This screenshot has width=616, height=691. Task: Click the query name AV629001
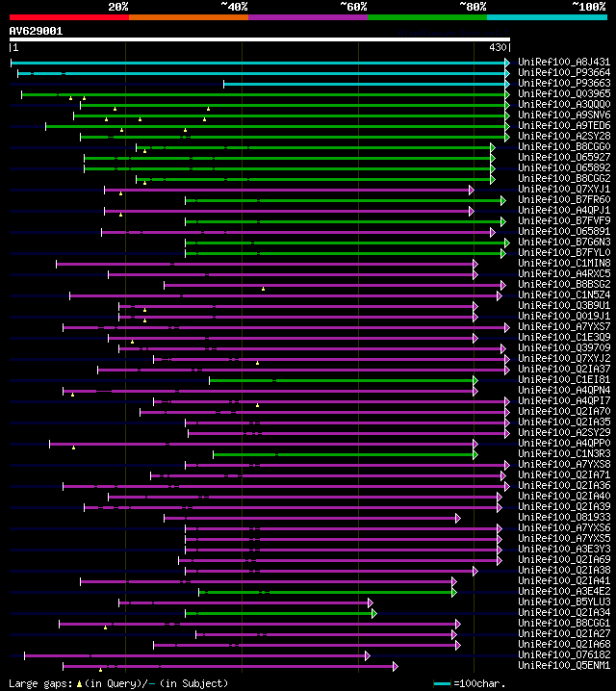pos(37,31)
